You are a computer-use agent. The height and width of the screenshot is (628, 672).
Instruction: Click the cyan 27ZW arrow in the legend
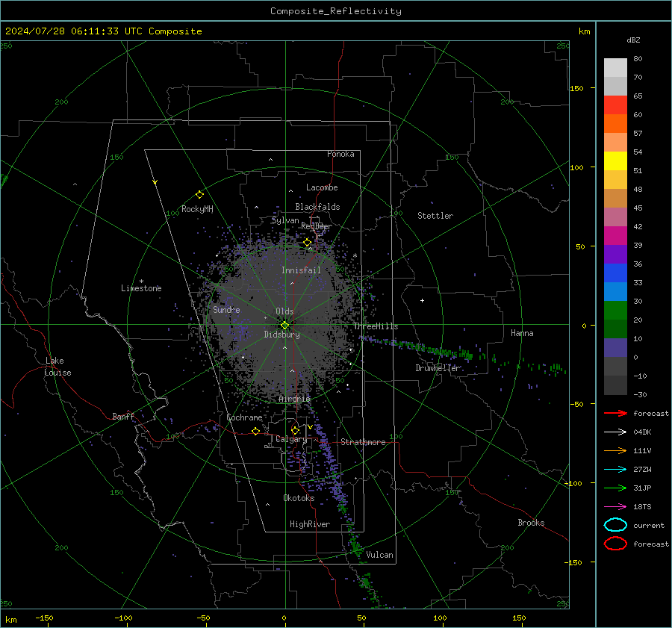(615, 470)
